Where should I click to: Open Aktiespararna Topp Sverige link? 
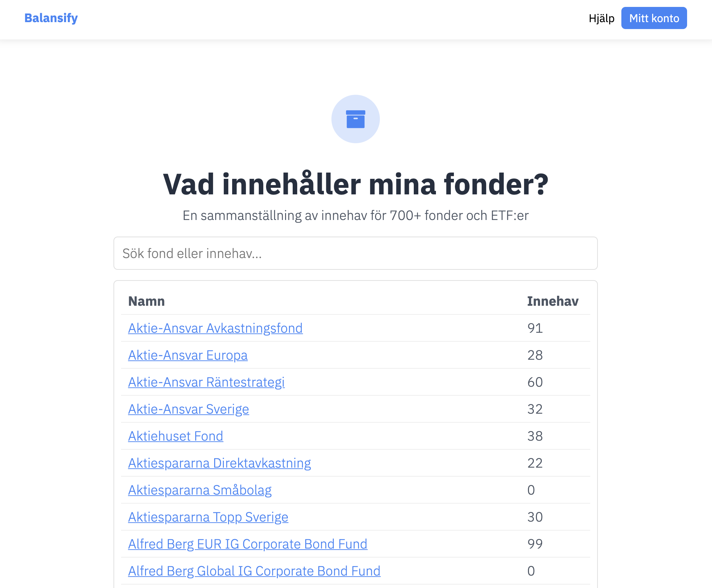(x=208, y=517)
